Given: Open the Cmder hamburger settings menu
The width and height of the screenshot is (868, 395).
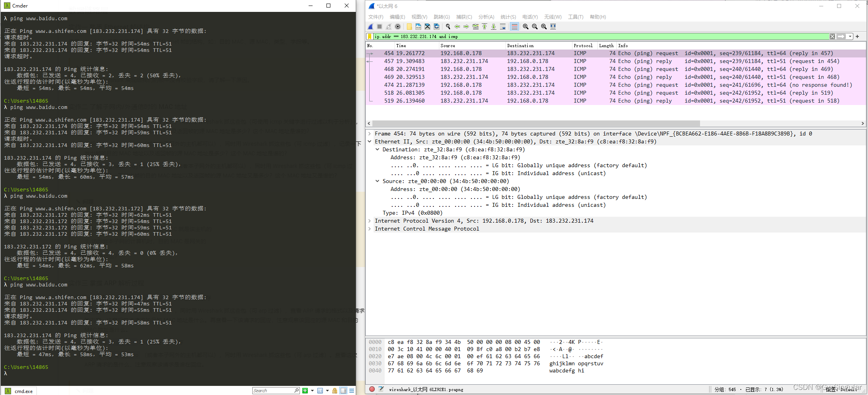Looking at the screenshot, I should coord(351,391).
